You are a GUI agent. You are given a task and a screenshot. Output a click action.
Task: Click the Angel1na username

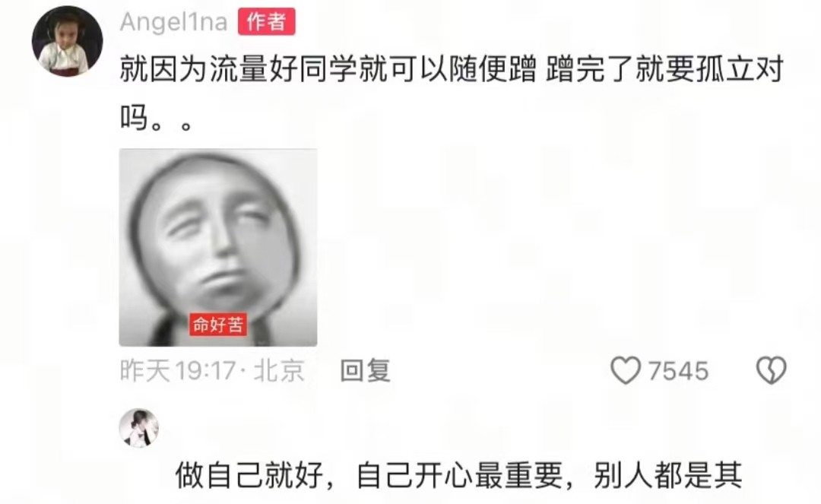[x=174, y=22]
